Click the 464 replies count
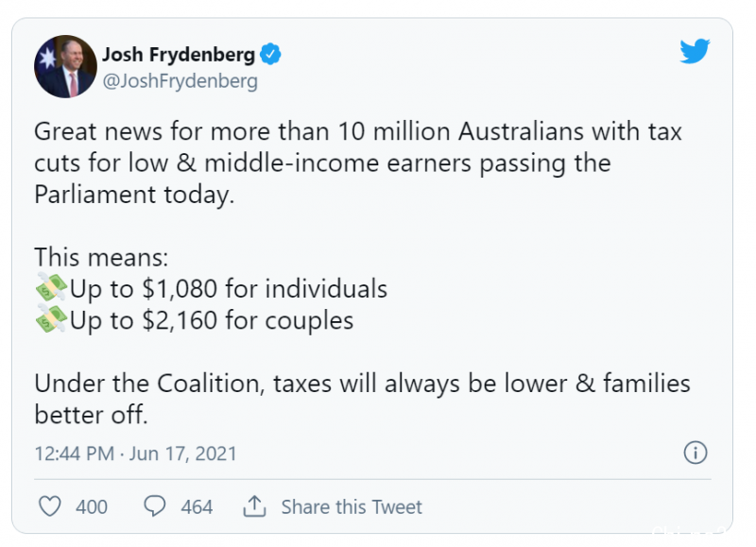 197,507
